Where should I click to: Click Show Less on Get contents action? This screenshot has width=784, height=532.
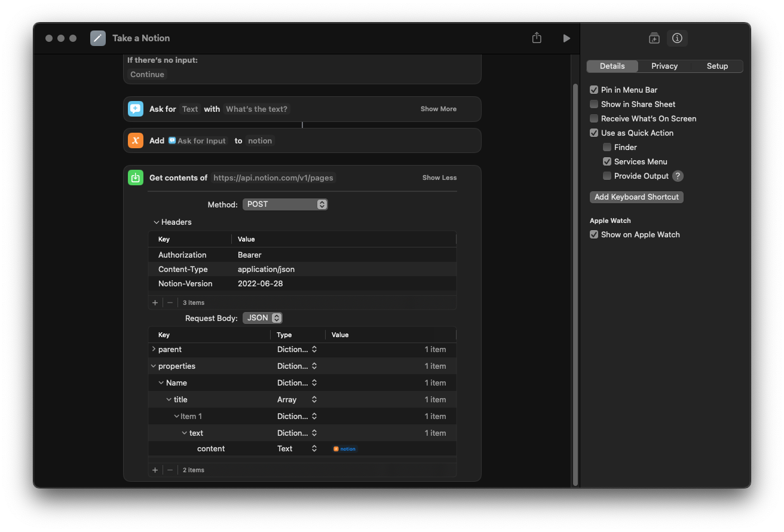pyautogui.click(x=439, y=178)
